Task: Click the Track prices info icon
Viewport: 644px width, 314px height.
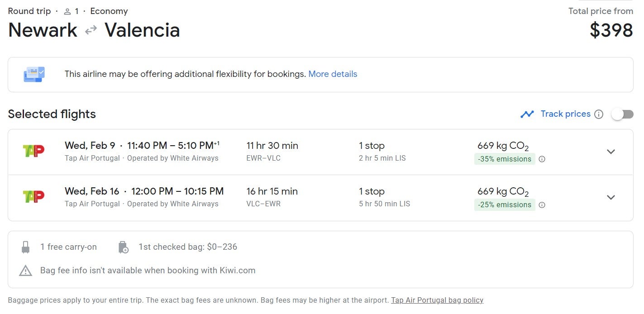Action: point(599,114)
